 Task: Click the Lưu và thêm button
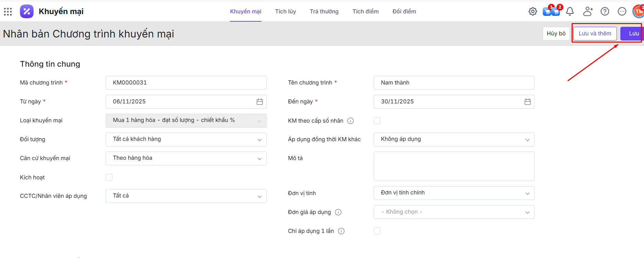(x=595, y=34)
